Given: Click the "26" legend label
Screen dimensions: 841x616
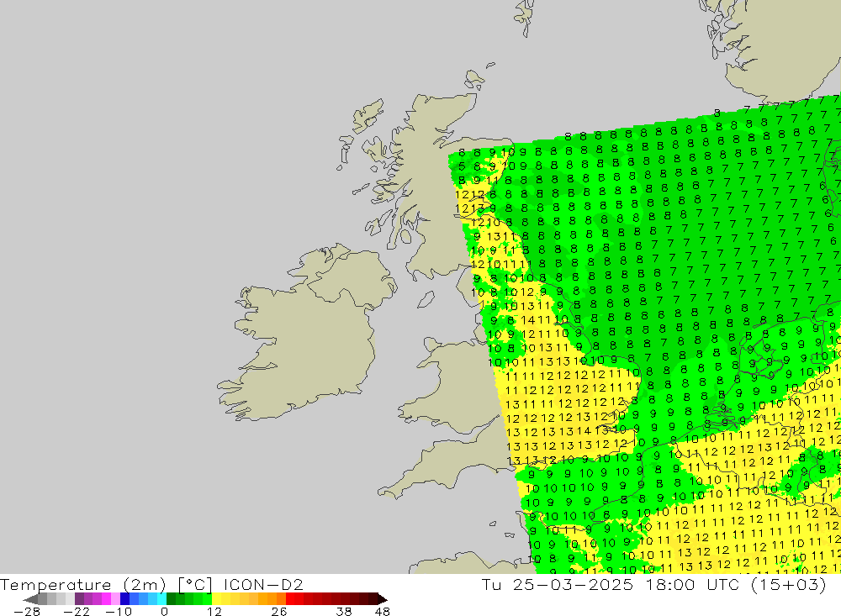Looking at the screenshot, I should pos(279,612).
